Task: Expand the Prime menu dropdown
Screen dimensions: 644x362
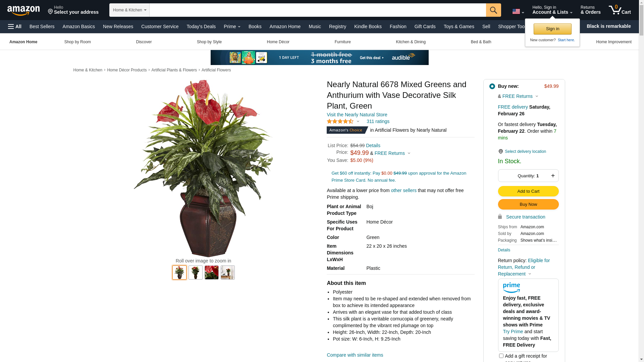Action: 232,26
